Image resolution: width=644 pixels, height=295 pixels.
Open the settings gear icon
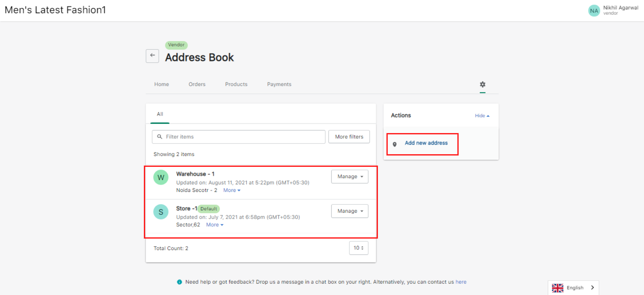[x=483, y=84]
